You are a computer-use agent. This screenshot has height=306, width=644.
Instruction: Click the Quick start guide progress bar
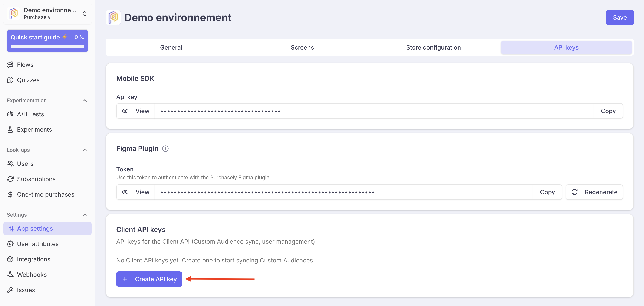pos(47,47)
